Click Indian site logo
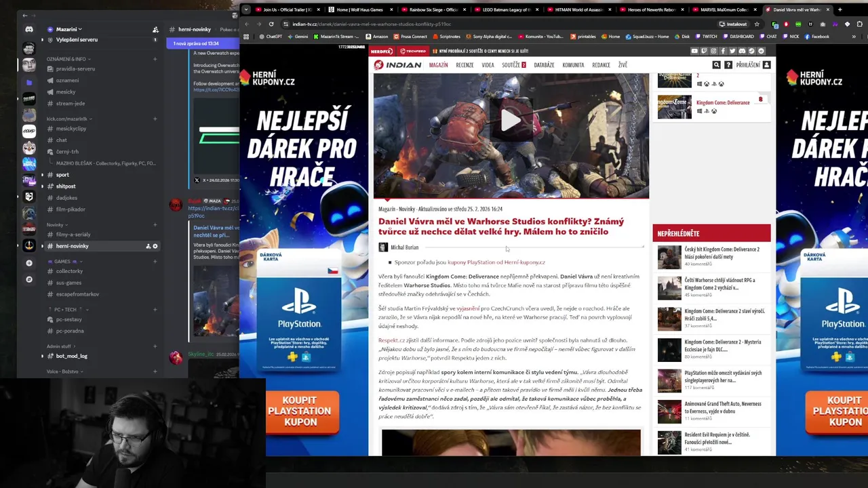Screen dimensions: 868x488 click(397, 65)
